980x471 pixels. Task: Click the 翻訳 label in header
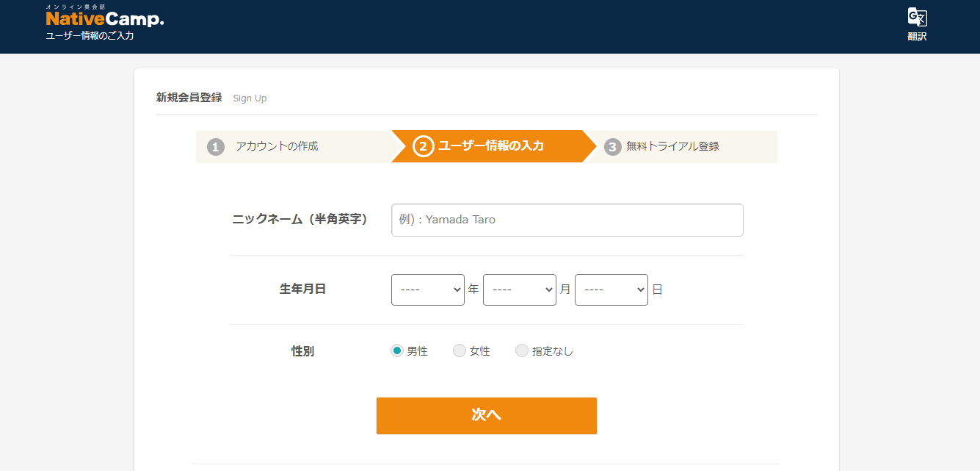coord(917,36)
